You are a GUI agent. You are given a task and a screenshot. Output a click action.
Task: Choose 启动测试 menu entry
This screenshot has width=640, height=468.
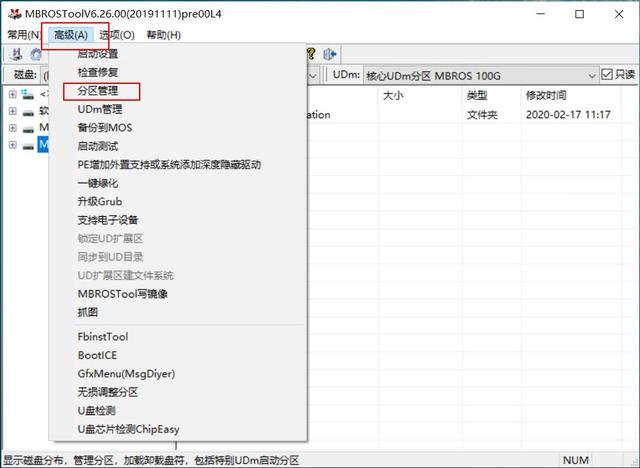[x=98, y=146]
